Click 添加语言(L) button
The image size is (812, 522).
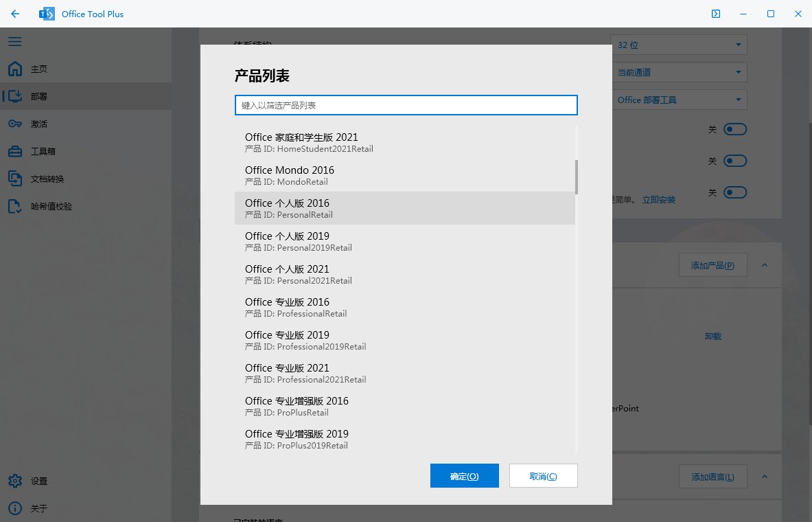(x=712, y=477)
